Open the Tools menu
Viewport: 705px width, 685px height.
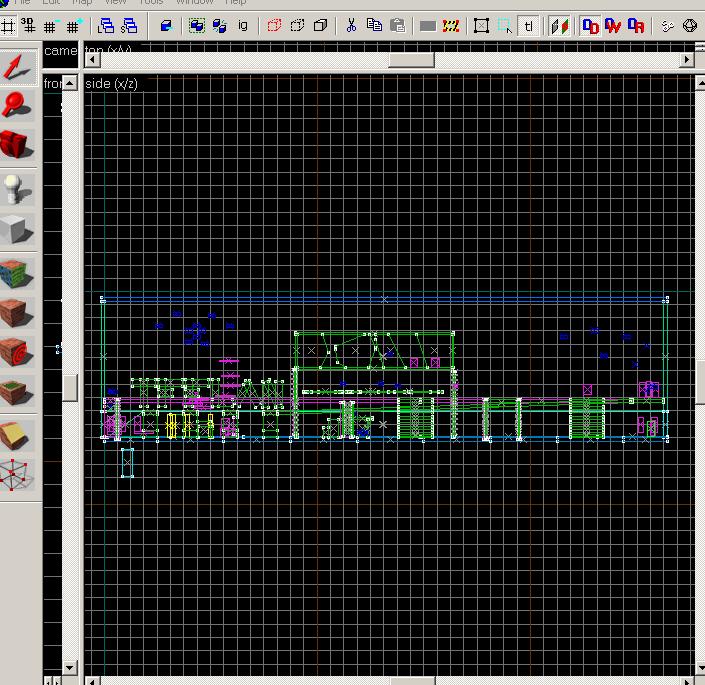(151, 2)
